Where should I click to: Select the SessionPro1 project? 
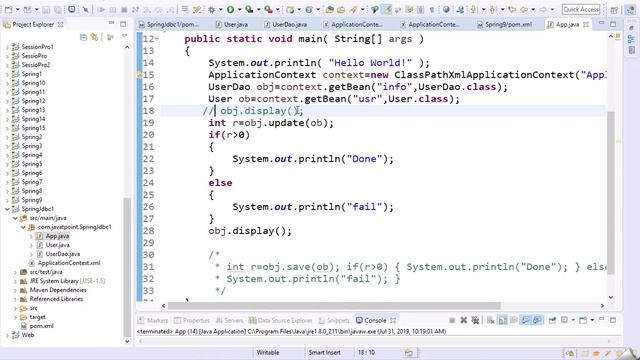click(33, 47)
